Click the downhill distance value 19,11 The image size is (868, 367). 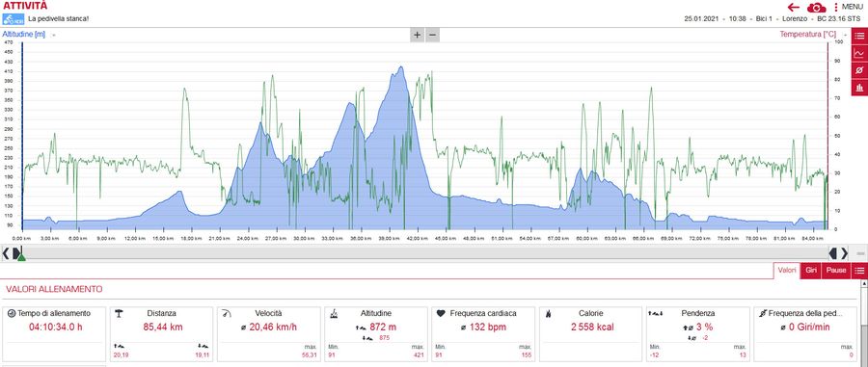coord(203,354)
